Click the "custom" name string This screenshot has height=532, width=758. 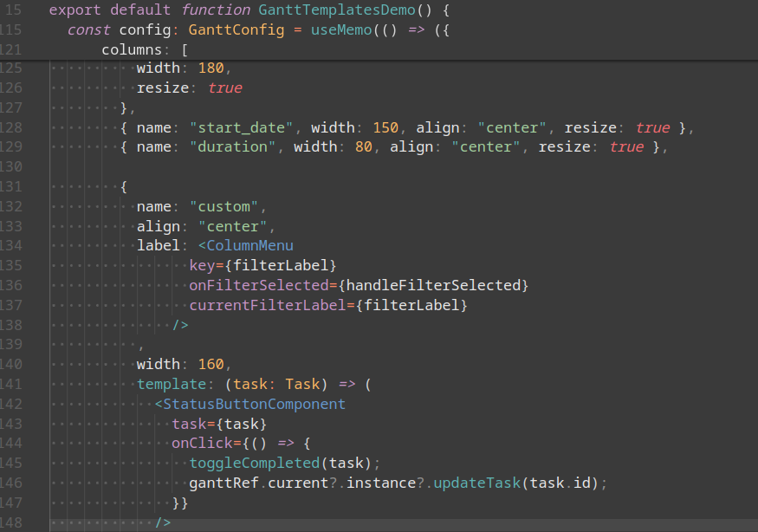click(224, 206)
